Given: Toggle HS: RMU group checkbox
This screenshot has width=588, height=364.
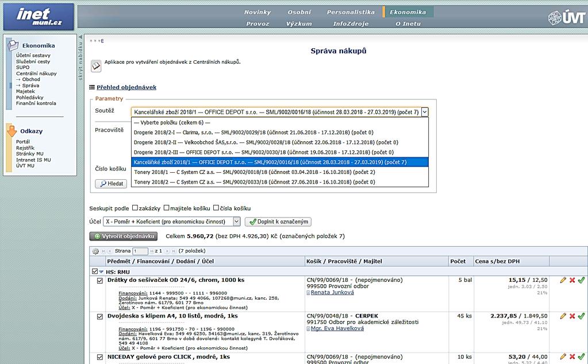Looking at the screenshot, I should (94, 272).
